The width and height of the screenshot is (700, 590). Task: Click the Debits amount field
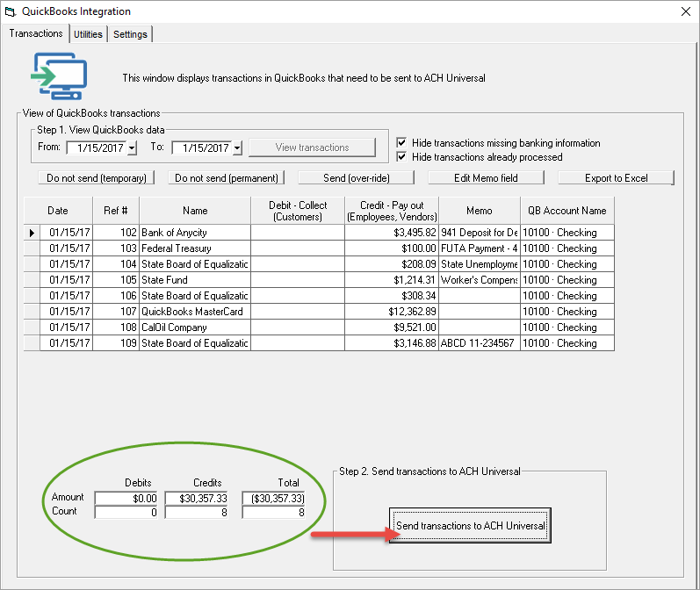pyautogui.click(x=126, y=498)
